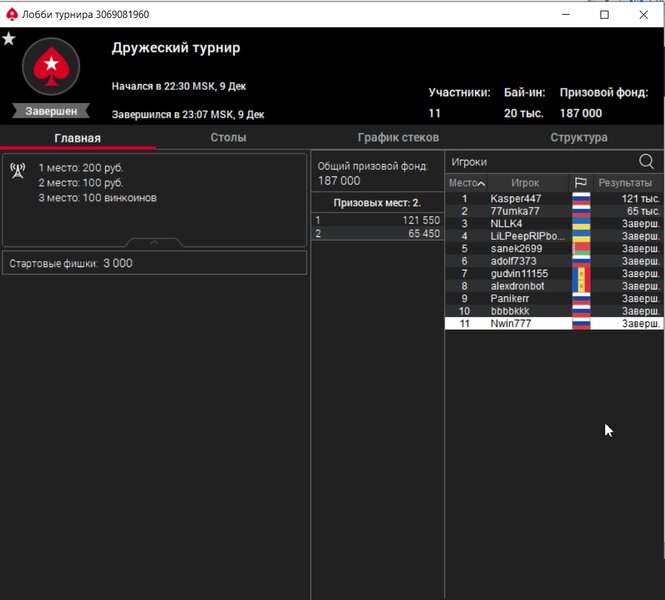This screenshot has height=600, width=665.
Task: Select first prize row 121 550
Action: [x=377, y=220]
